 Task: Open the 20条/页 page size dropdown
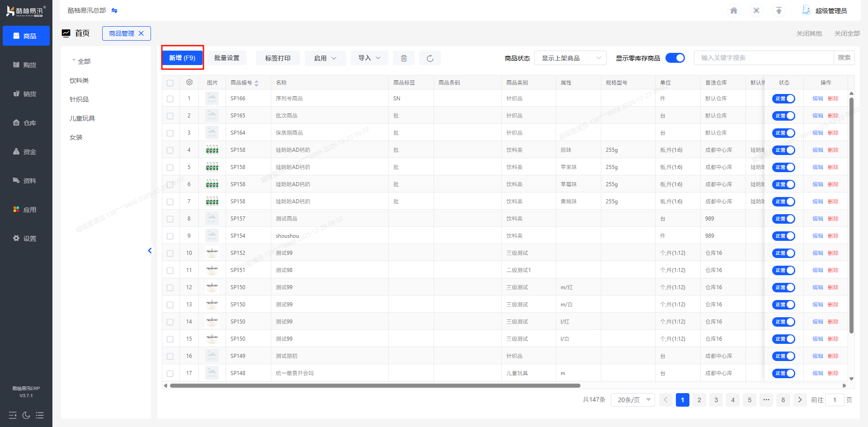[x=632, y=400]
